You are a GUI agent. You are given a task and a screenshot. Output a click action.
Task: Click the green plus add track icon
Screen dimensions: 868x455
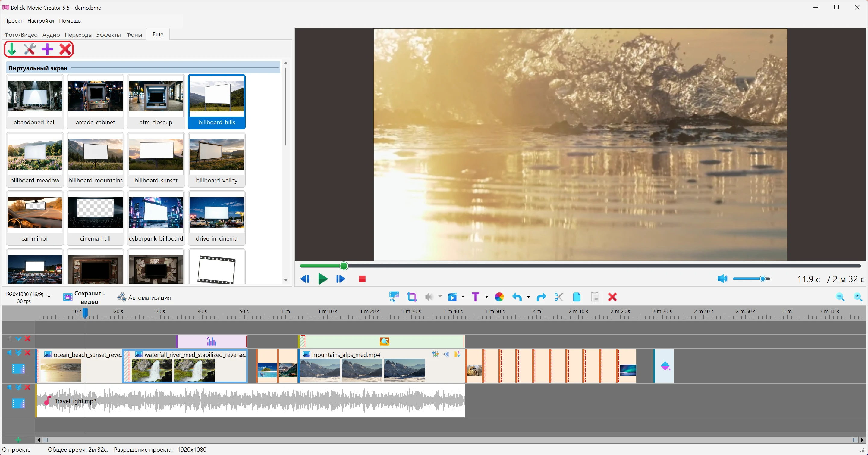(18, 440)
